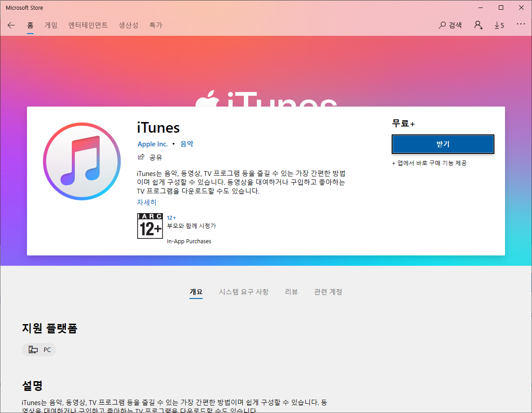This screenshot has width=532, height=413.
Task: Select the 리뷰 tab
Action: pyautogui.click(x=291, y=292)
